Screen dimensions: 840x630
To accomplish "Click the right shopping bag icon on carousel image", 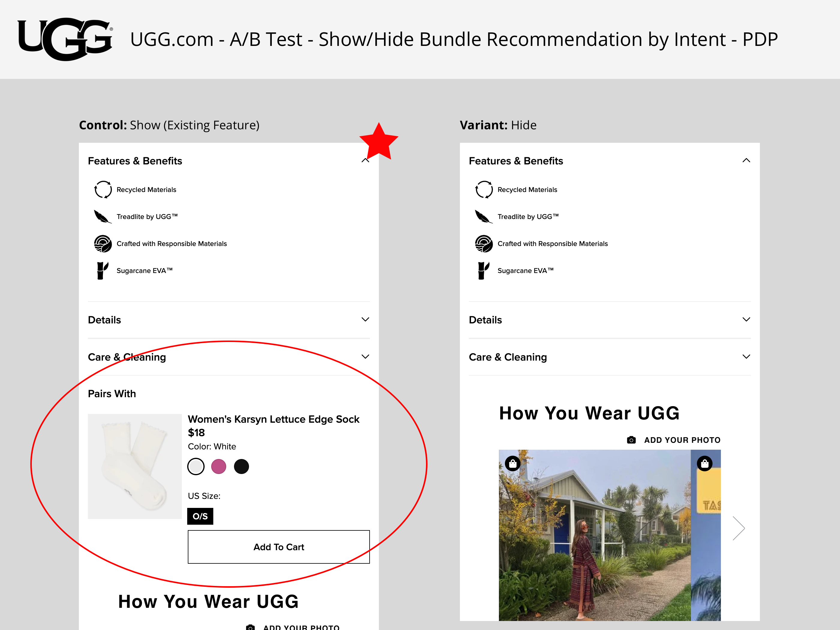I will coord(705,463).
